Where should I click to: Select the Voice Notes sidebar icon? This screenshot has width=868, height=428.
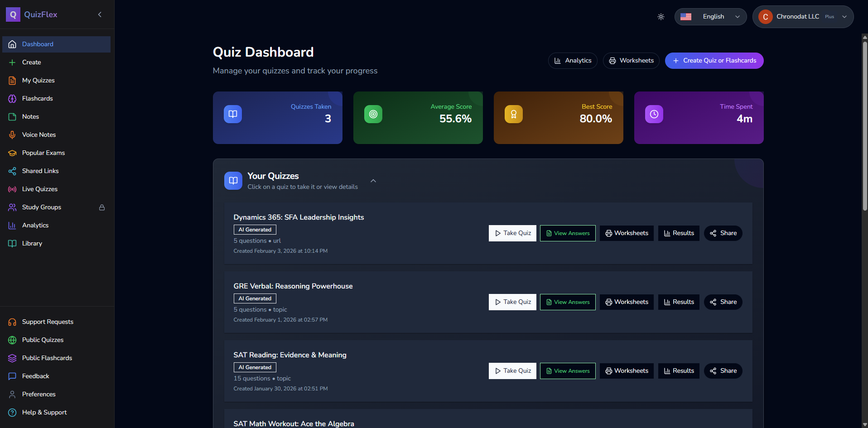pos(12,135)
